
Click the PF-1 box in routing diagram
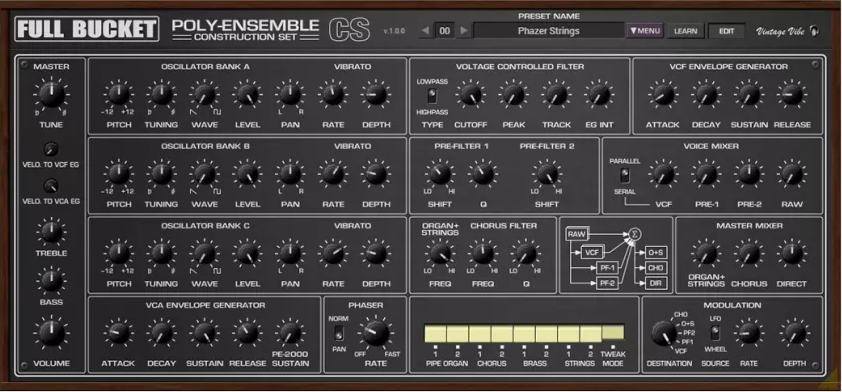[607, 267]
